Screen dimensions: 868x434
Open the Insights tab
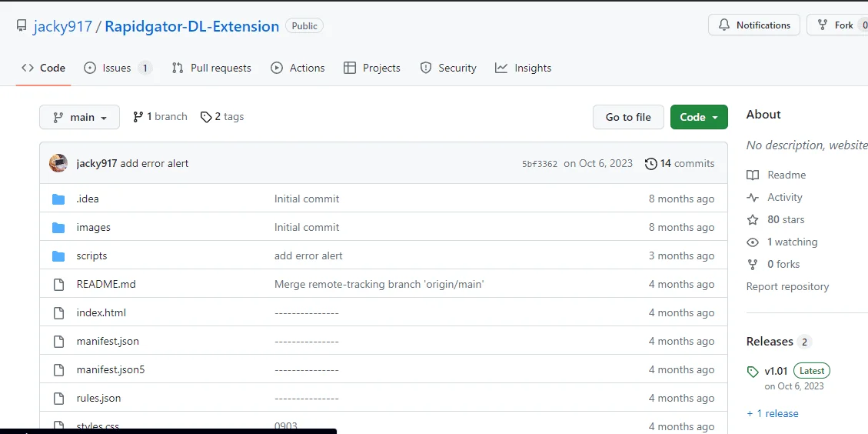[524, 68]
